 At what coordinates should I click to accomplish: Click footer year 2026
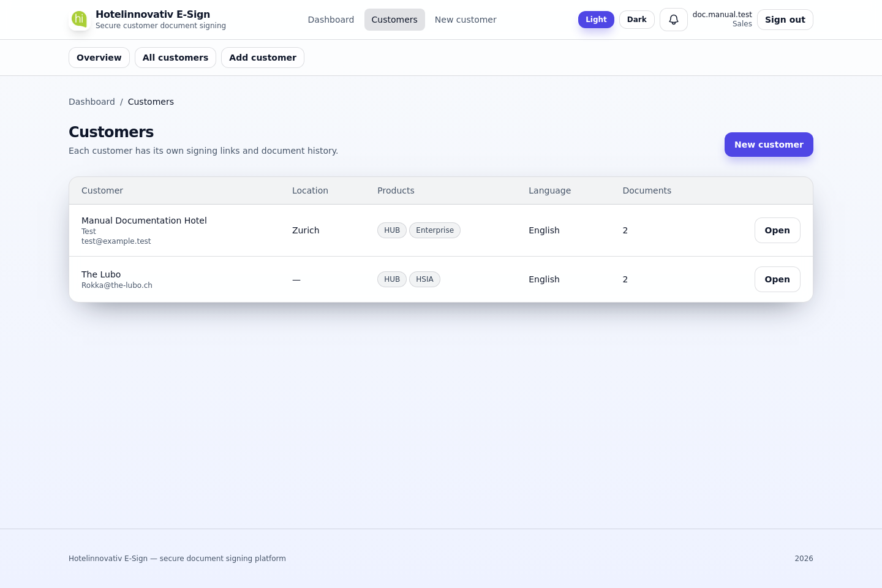coord(804,559)
